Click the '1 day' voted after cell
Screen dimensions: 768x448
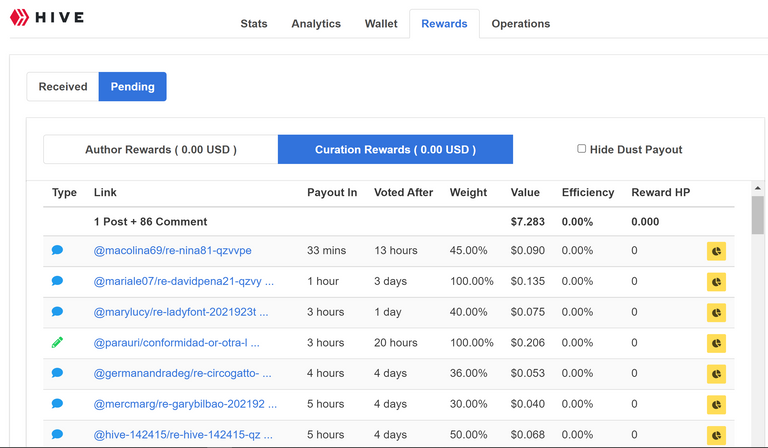point(387,312)
